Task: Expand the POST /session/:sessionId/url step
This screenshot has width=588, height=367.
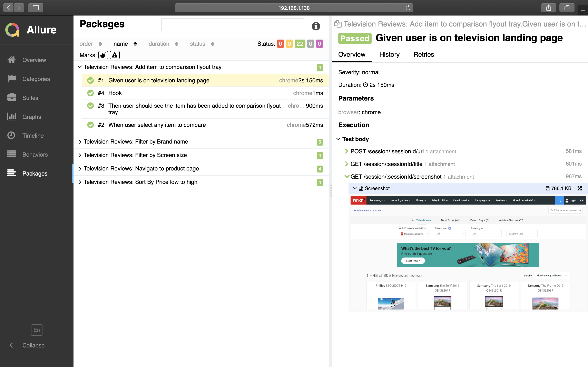Action: pos(346,151)
